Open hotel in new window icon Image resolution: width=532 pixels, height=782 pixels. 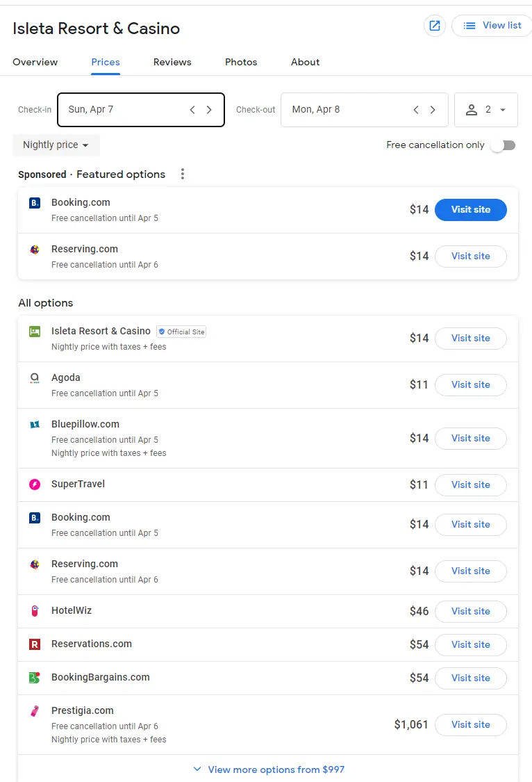(434, 26)
